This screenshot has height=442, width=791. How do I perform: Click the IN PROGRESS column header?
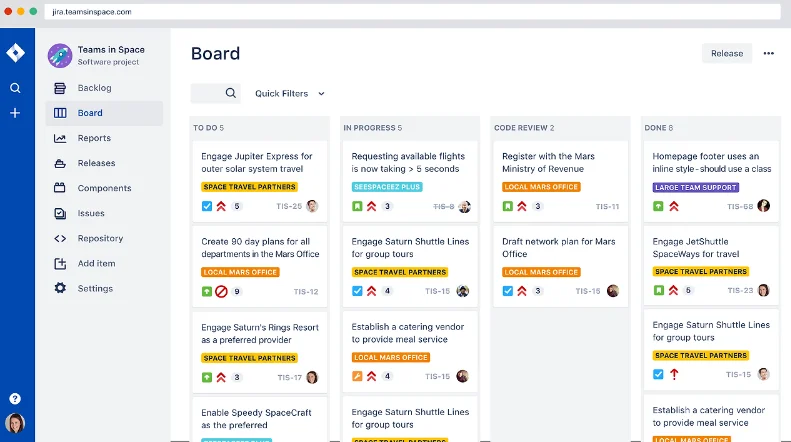click(372, 128)
